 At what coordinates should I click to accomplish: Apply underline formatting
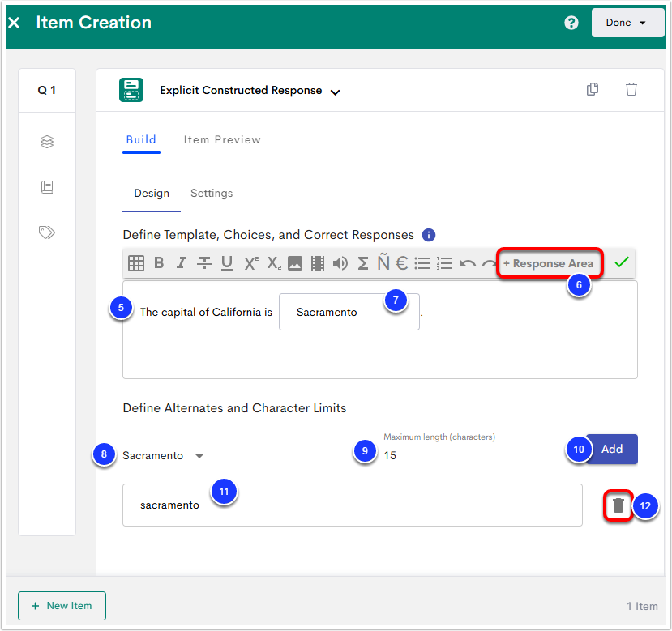coord(227,263)
